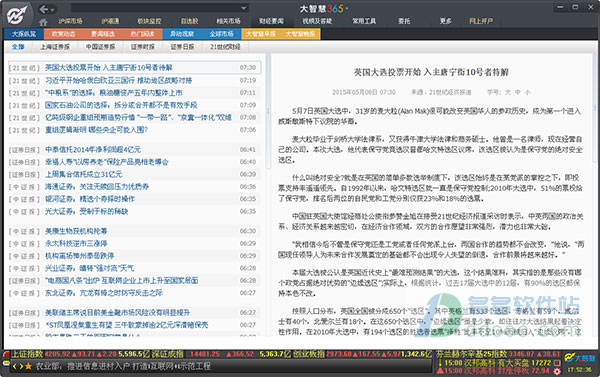Show previous ticker headline with left arrow
The image size is (600, 377).
pyautogui.click(x=15, y=366)
